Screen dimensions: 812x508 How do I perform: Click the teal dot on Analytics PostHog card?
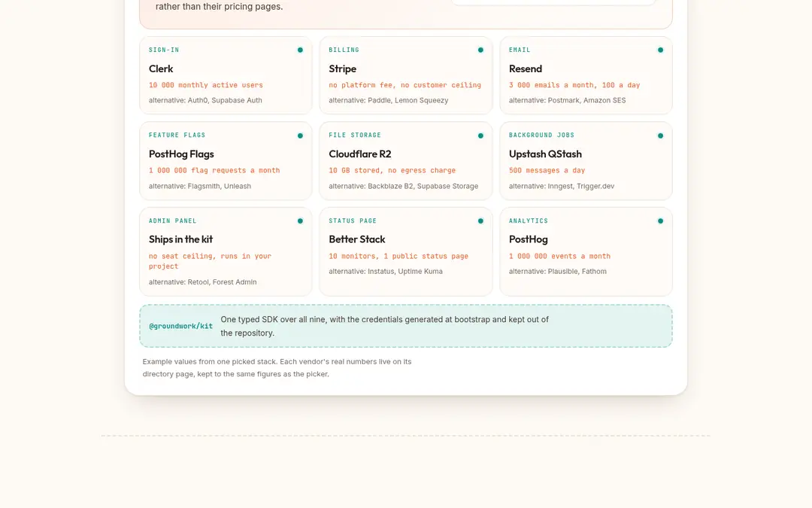point(660,221)
